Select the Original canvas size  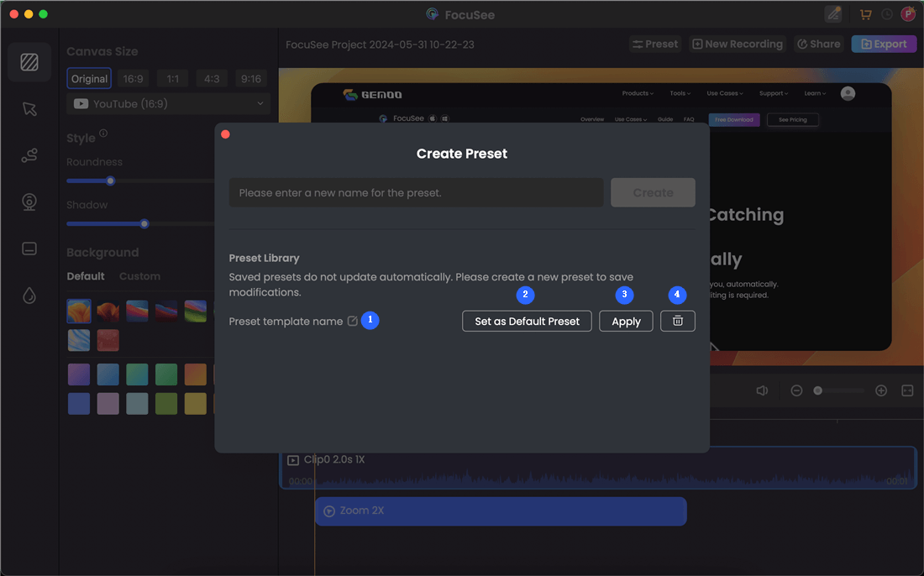click(89, 78)
